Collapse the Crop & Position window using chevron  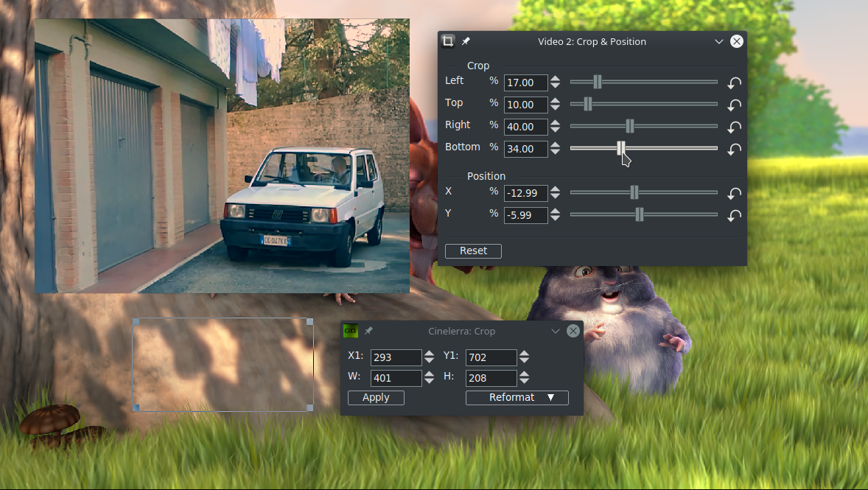719,41
